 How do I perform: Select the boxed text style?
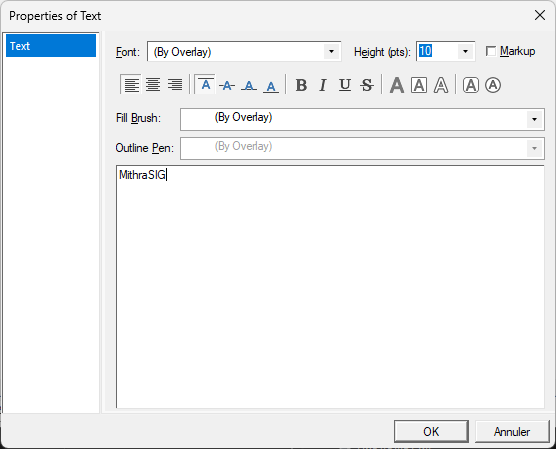(419, 85)
